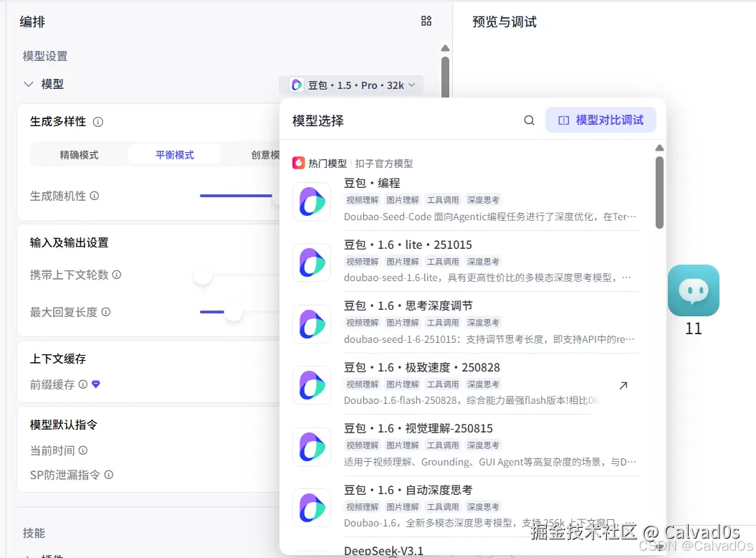Click the model list scroll-up arrow

659,148
